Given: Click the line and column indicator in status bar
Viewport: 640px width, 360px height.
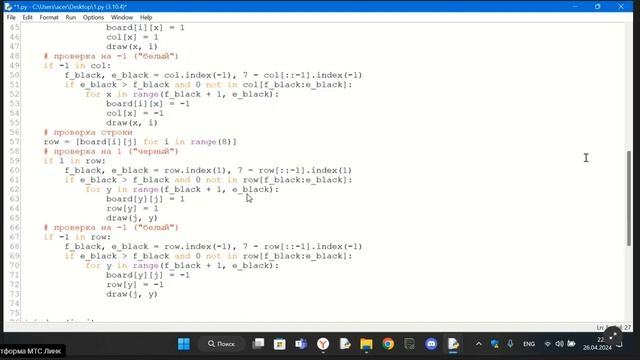Looking at the screenshot, I should tap(613, 327).
